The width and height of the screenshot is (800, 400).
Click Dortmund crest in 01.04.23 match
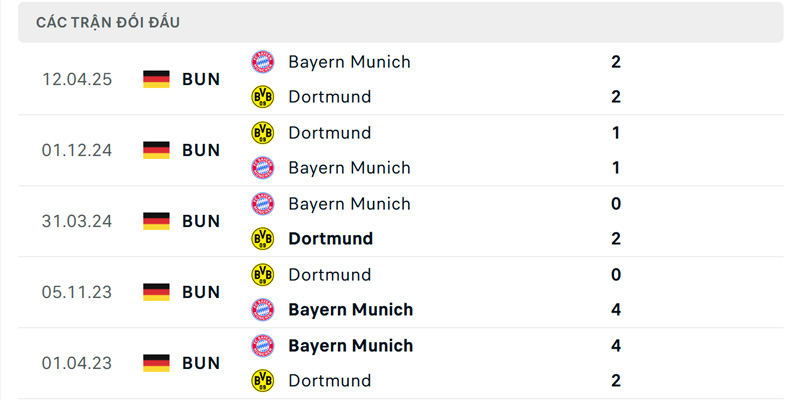[262, 381]
